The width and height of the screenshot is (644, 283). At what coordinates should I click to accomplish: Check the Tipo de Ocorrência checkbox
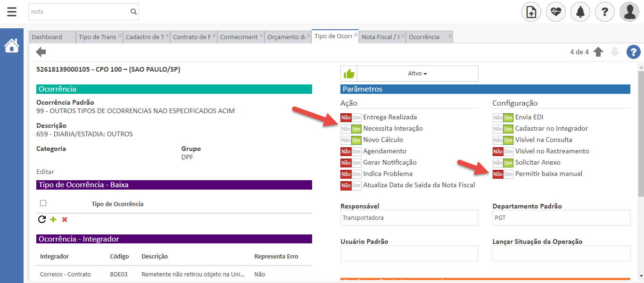pyautogui.click(x=43, y=203)
